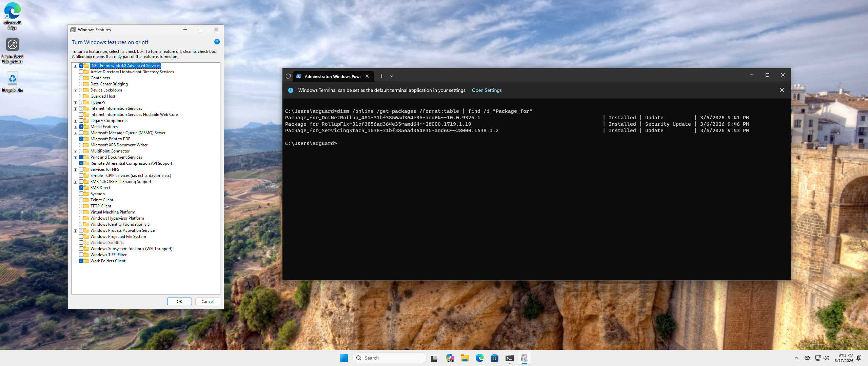This screenshot has height=366, width=868.
Task: Uncheck Microsoft Print to PDF
Action: point(81,139)
